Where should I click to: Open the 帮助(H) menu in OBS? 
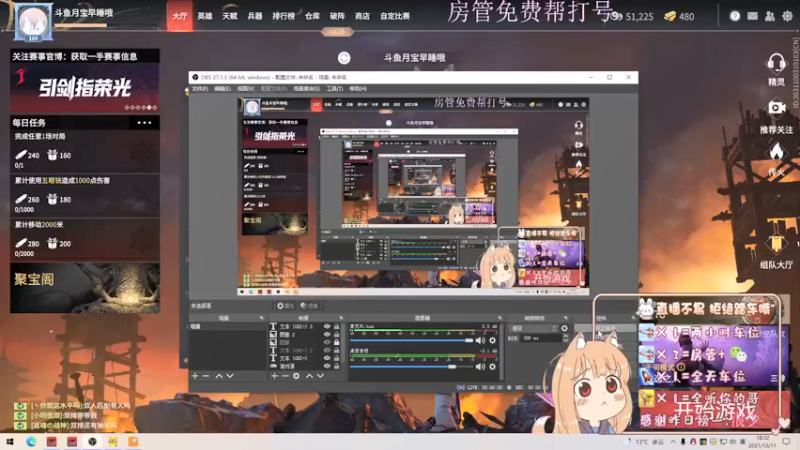(358, 89)
